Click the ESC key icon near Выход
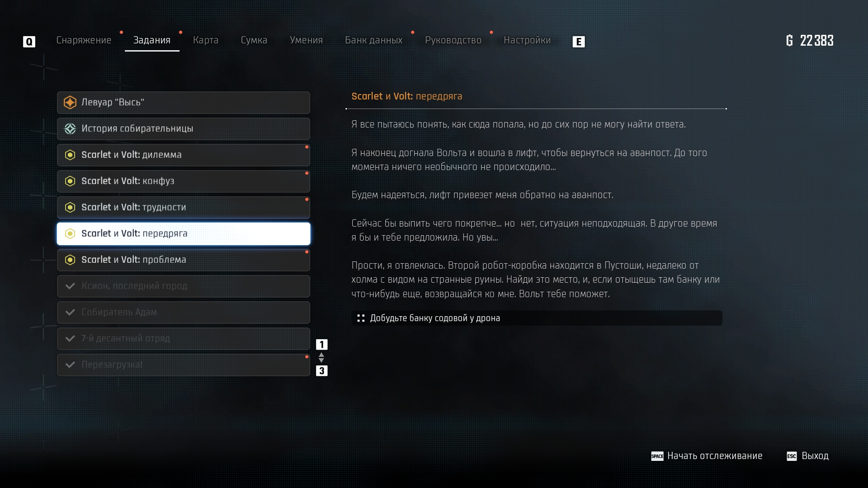 click(792, 456)
